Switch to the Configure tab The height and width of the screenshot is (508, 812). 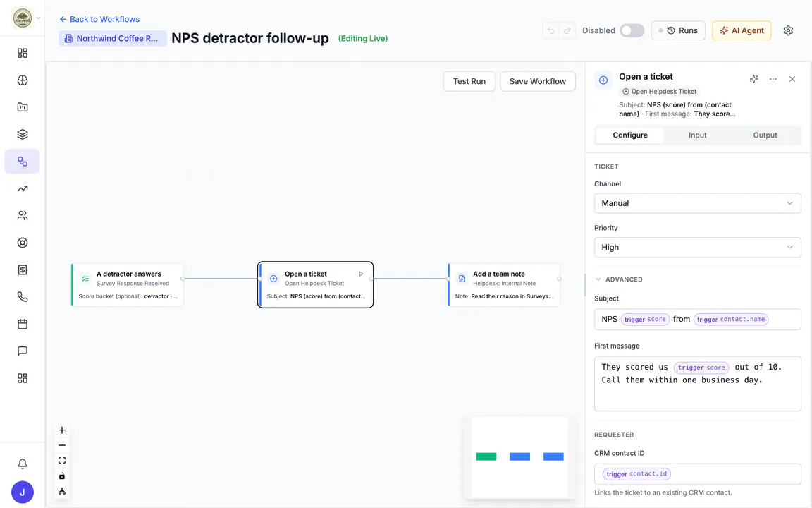[629, 135]
